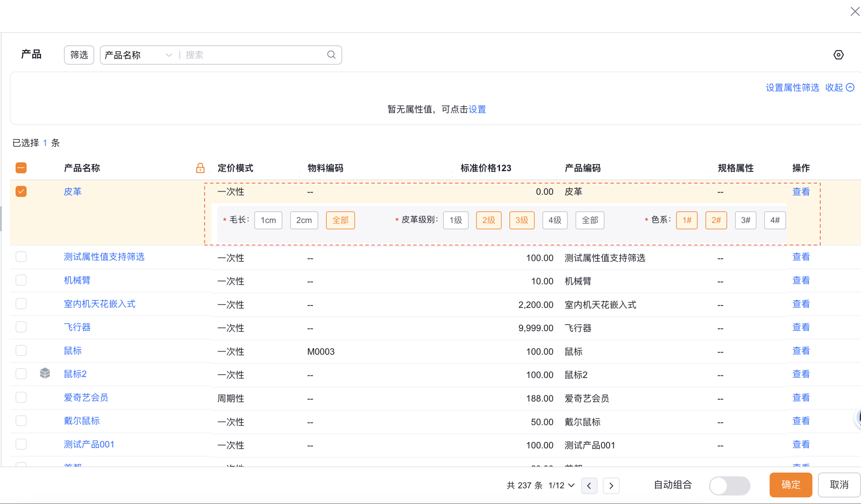Select the 飞行器 row checkbox
861x504 pixels.
click(x=21, y=327)
